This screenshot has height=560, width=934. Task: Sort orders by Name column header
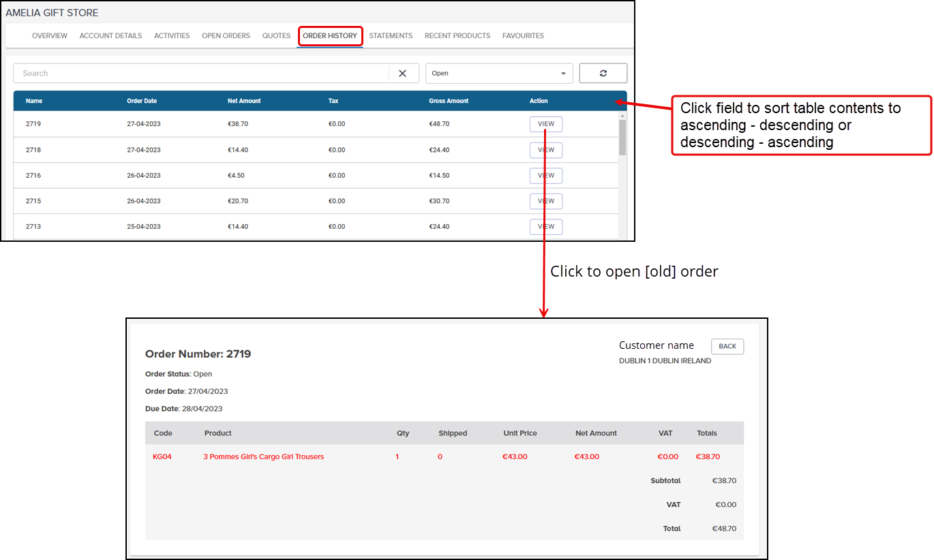coord(33,100)
